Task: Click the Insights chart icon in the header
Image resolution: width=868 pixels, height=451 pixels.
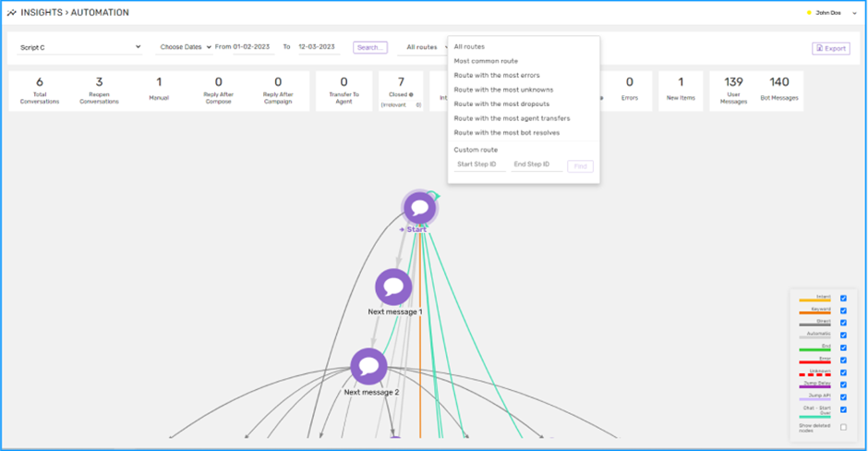Action: [12, 13]
